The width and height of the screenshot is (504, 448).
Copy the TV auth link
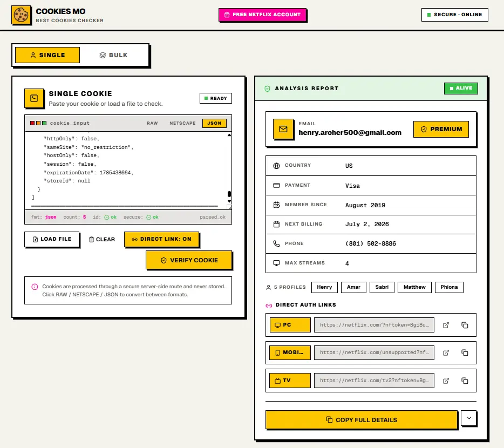[x=465, y=381]
